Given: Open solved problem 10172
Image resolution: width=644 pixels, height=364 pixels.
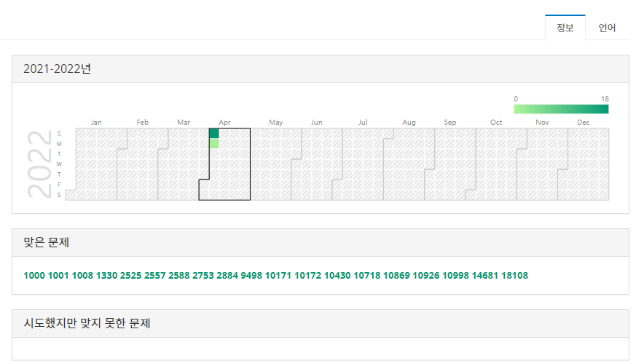Looking at the screenshot, I should [307, 276].
